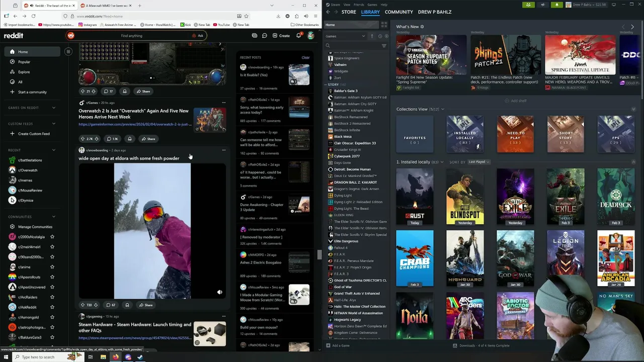Image resolution: width=644 pixels, height=362 pixels.
Task: Open DREW P BAHLZ profile tab
Action: click(435, 12)
